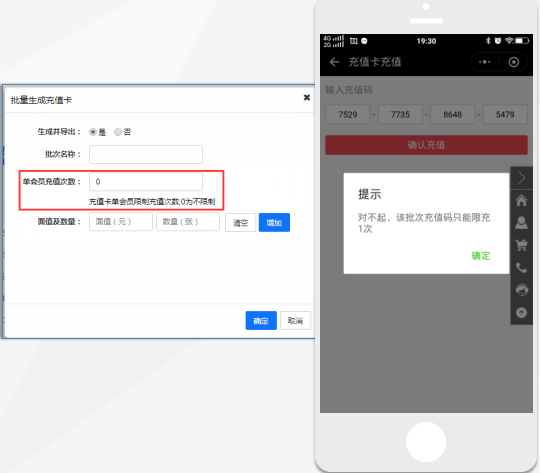
Task: Tap green 确定 in the 提示 dialog
Action: (x=481, y=256)
